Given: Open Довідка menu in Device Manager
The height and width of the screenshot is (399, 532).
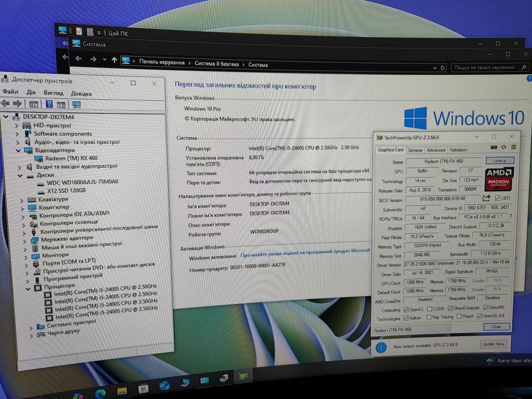Looking at the screenshot, I should 81,93.
